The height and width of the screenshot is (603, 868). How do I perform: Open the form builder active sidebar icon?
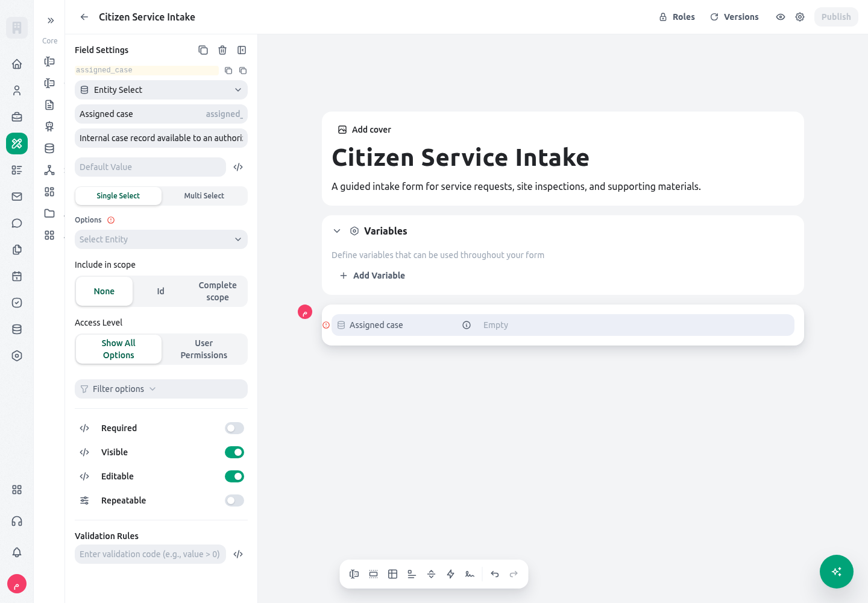point(17,144)
